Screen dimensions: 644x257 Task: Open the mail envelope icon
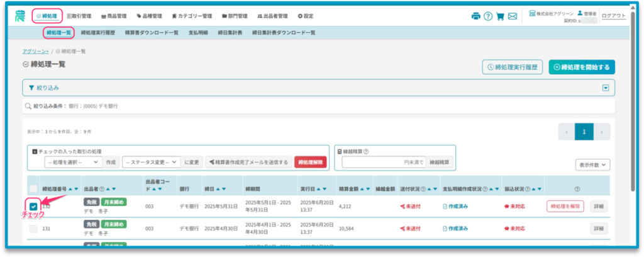point(512,16)
